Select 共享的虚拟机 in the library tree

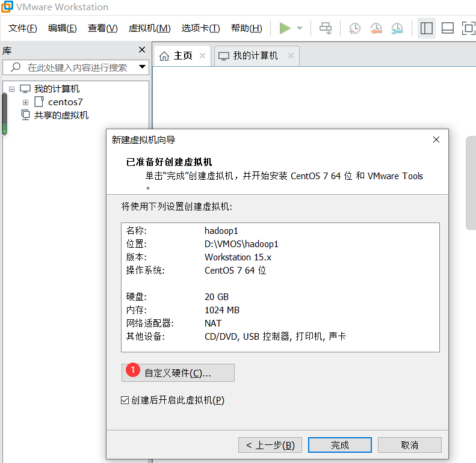pyautogui.click(x=61, y=115)
